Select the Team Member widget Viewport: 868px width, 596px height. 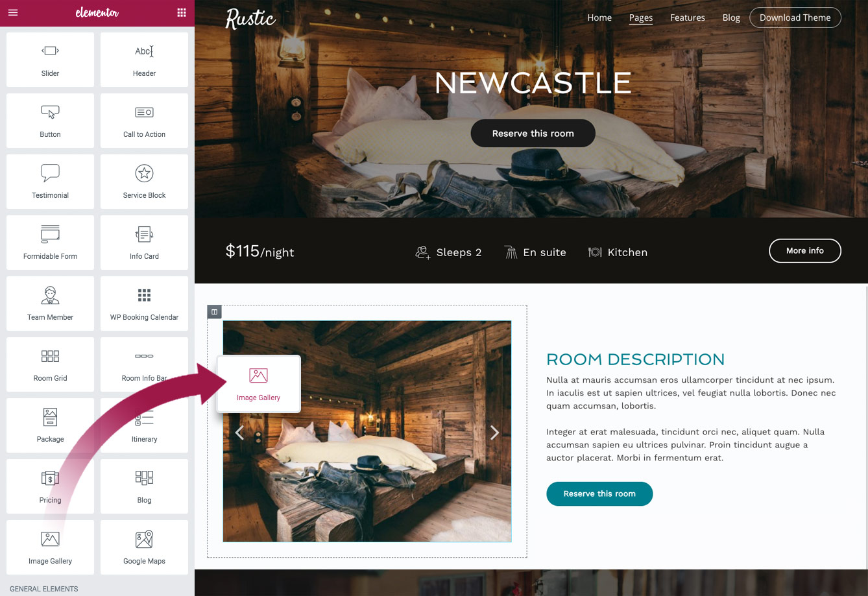coord(50,304)
